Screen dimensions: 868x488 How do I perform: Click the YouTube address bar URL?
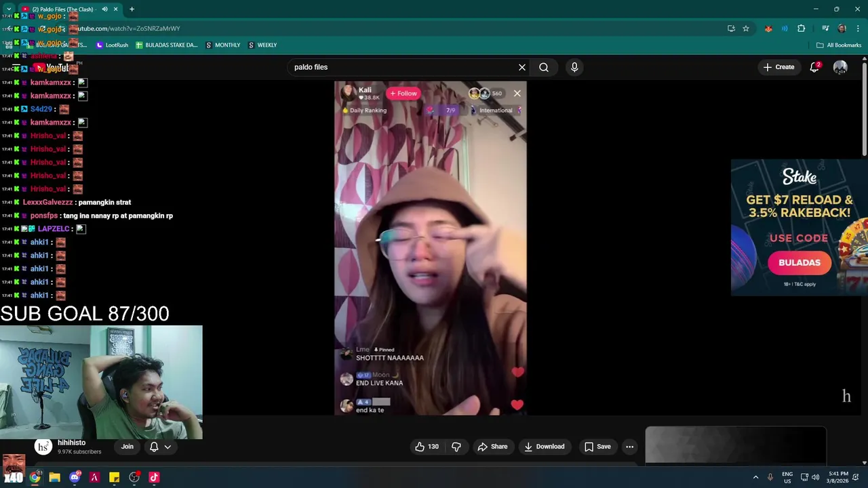point(129,28)
